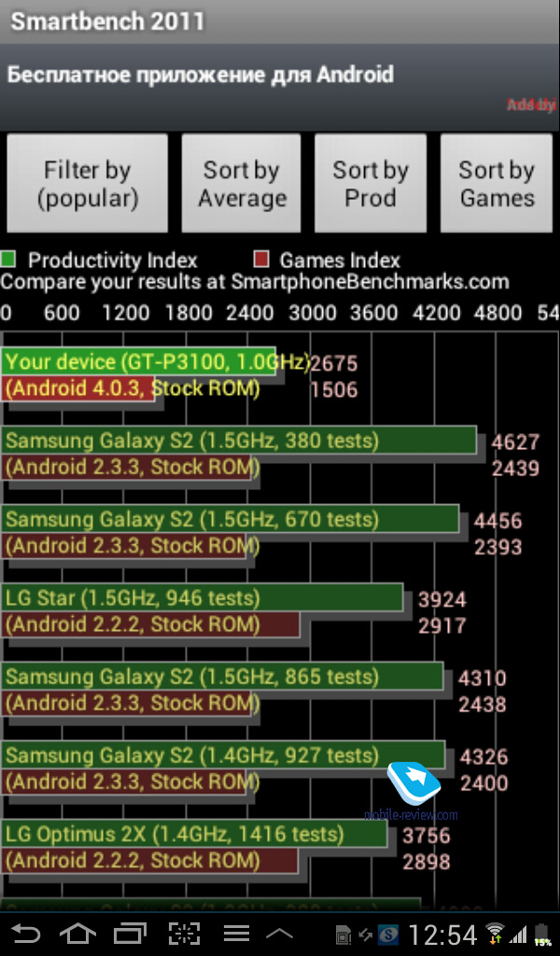Tap the Бесплатное приложение для Android ad banner
This screenshot has height=956, width=560.
coord(280,88)
